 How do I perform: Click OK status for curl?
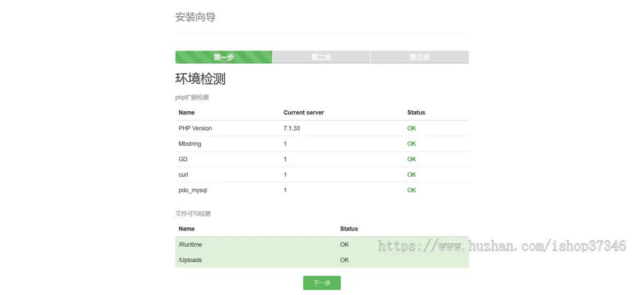412,175
